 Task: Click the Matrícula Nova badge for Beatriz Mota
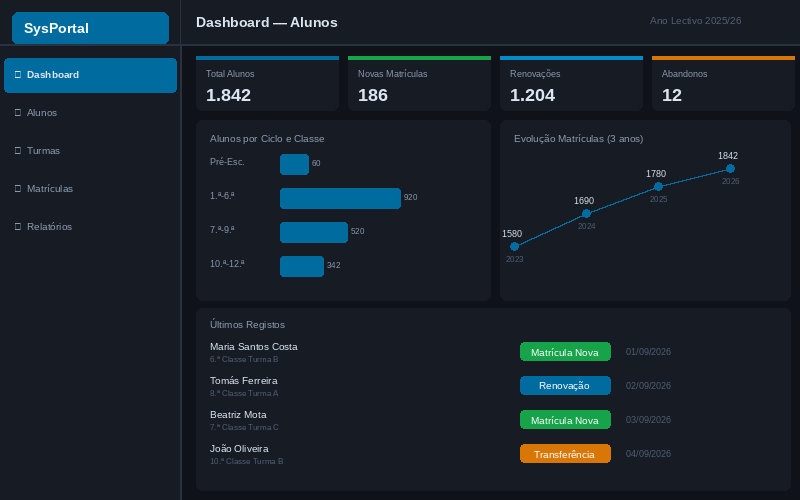click(x=565, y=420)
